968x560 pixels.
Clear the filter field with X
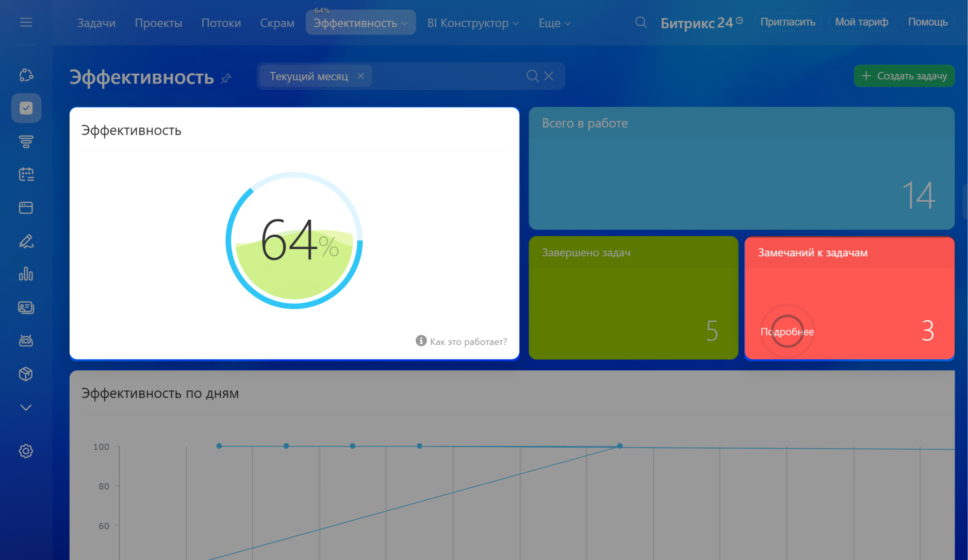pos(549,76)
